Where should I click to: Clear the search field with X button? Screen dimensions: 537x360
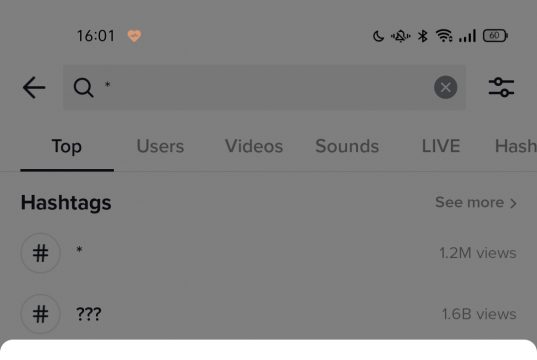445,87
